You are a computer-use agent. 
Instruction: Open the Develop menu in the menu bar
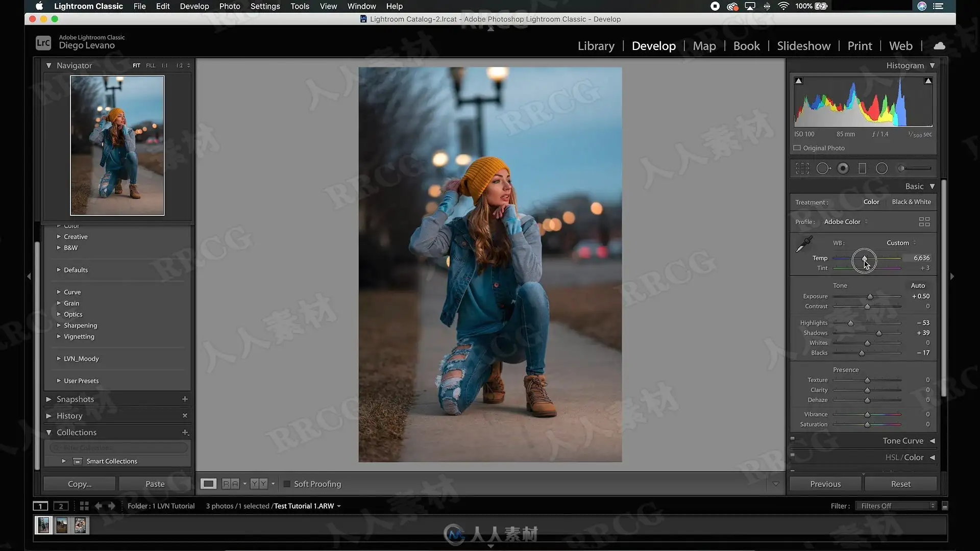(x=194, y=6)
